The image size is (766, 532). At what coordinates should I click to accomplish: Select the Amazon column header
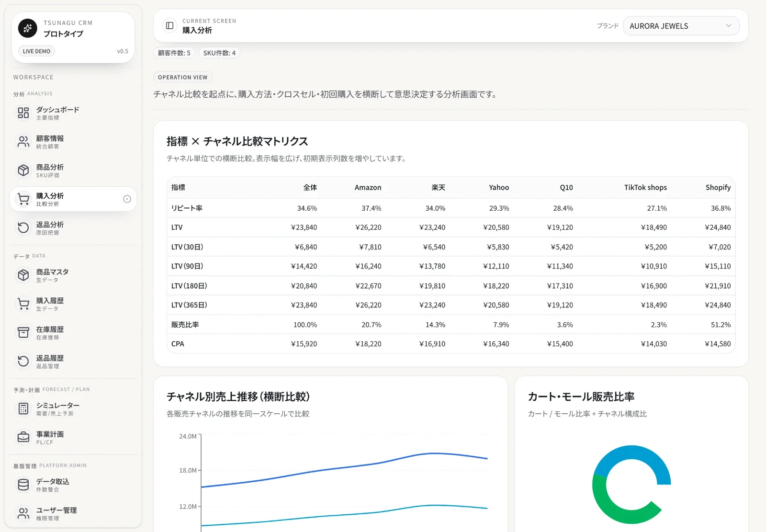click(x=368, y=188)
